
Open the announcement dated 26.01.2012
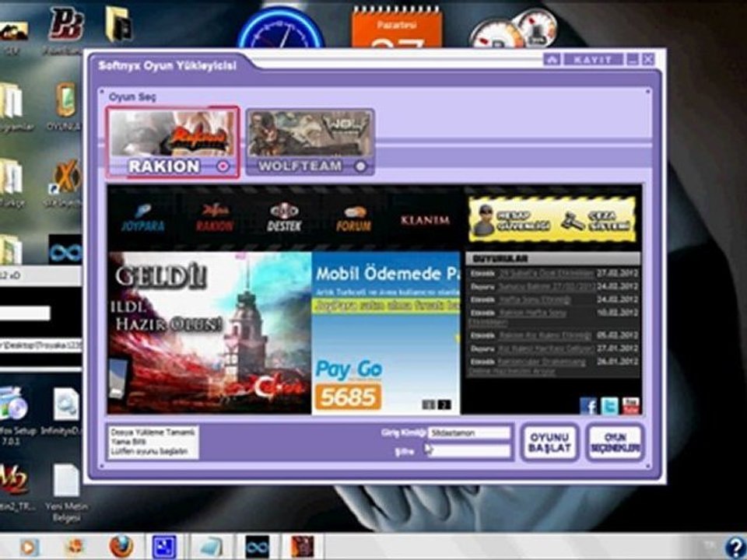pos(553,366)
